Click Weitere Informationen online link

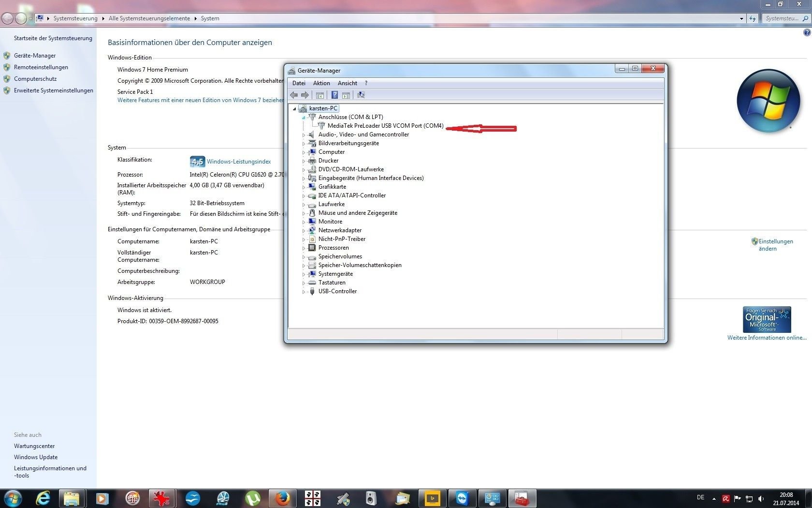pos(767,338)
